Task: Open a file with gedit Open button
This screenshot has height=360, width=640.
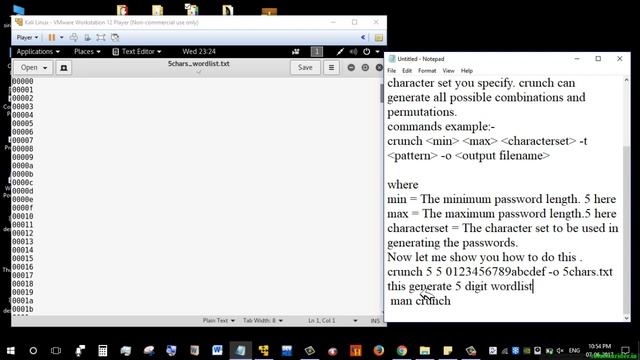Action: (33, 68)
